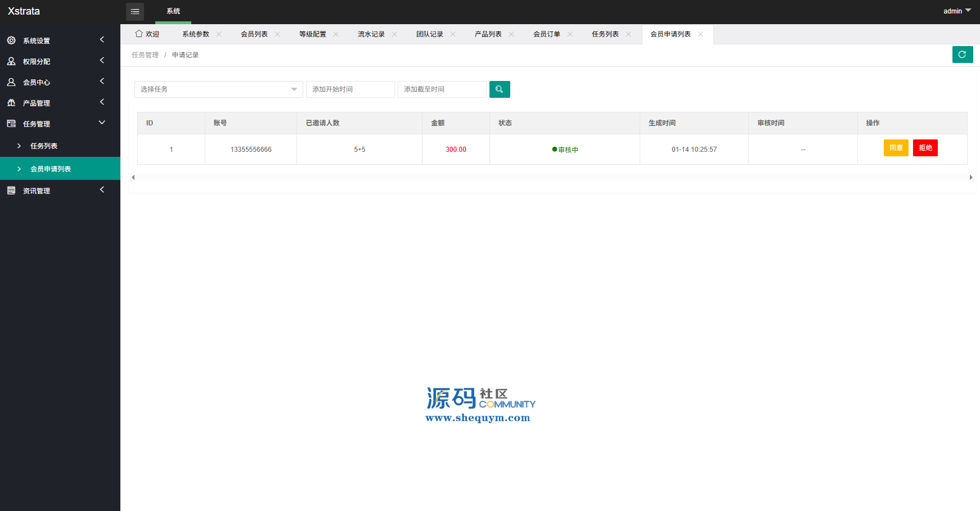Screen dimensions: 980x511
Task: Open the admin user dropdown
Action: click(x=956, y=11)
